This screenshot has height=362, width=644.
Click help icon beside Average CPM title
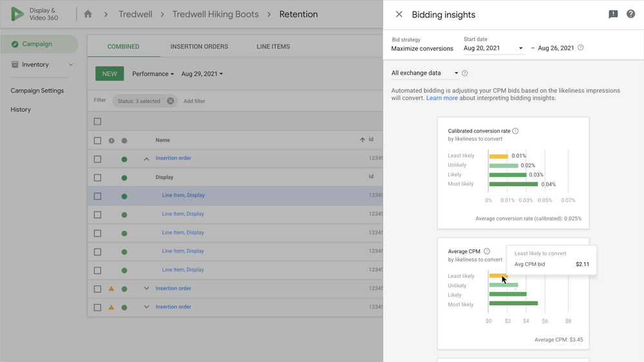coord(487,251)
